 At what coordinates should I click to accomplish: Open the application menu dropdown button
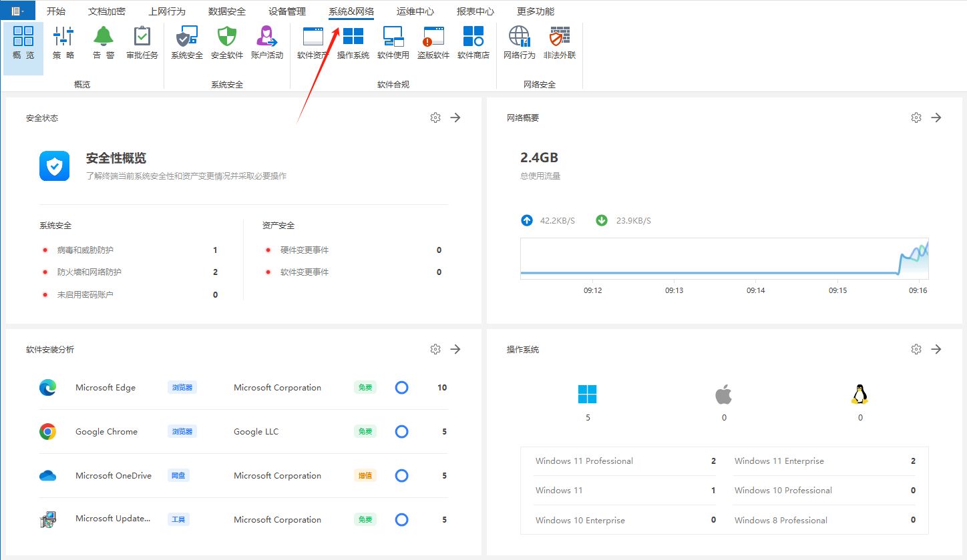point(17,11)
